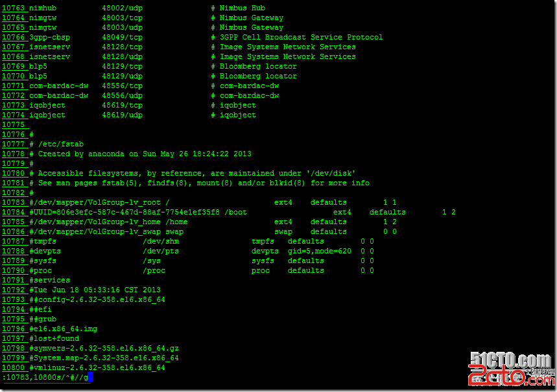Screen dimensions: 557x392
Task: Click "##efi" on line 10794
Action: coord(40,309)
